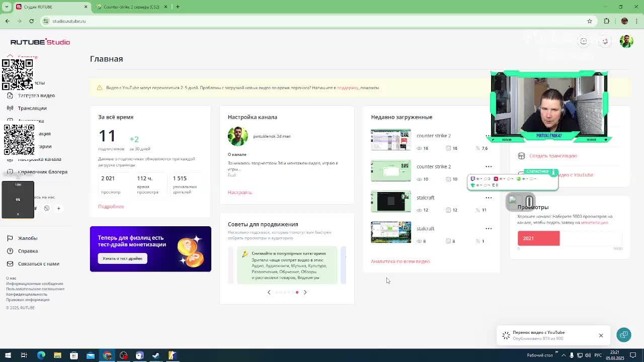The height and width of the screenshot is (362, 644).
Task: Open Пользовательское соглашение footer link
Action: [x=35, y=289]
